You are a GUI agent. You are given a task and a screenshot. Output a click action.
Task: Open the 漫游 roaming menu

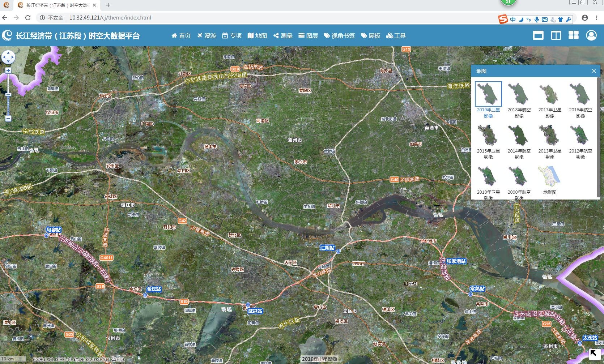[x=207, y=35]
